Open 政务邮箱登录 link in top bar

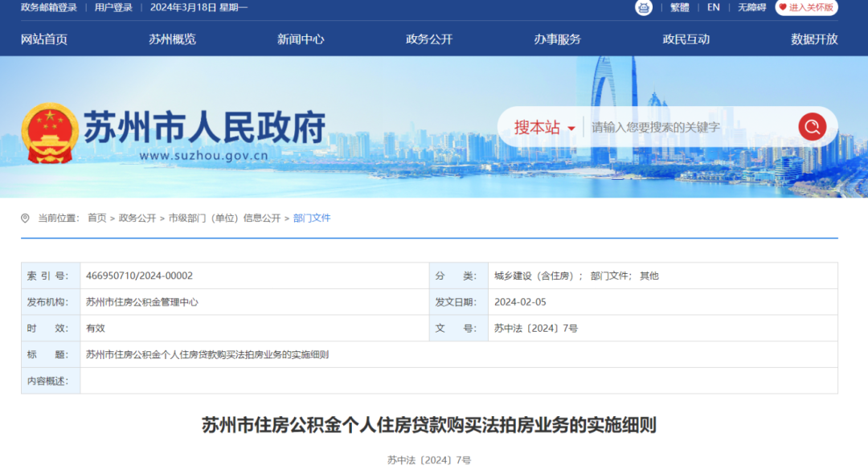[x=49, y=7]
